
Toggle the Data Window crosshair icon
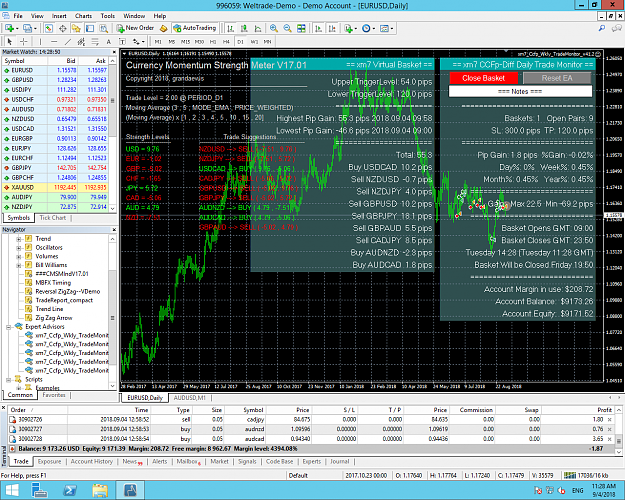pos(63,28)
